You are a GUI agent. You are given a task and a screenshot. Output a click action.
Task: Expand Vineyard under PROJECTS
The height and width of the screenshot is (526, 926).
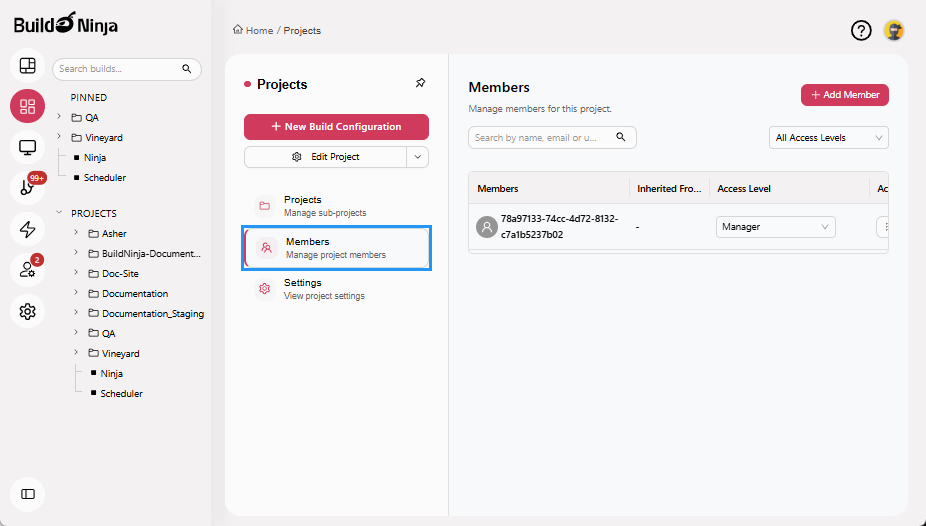point(76,353)
